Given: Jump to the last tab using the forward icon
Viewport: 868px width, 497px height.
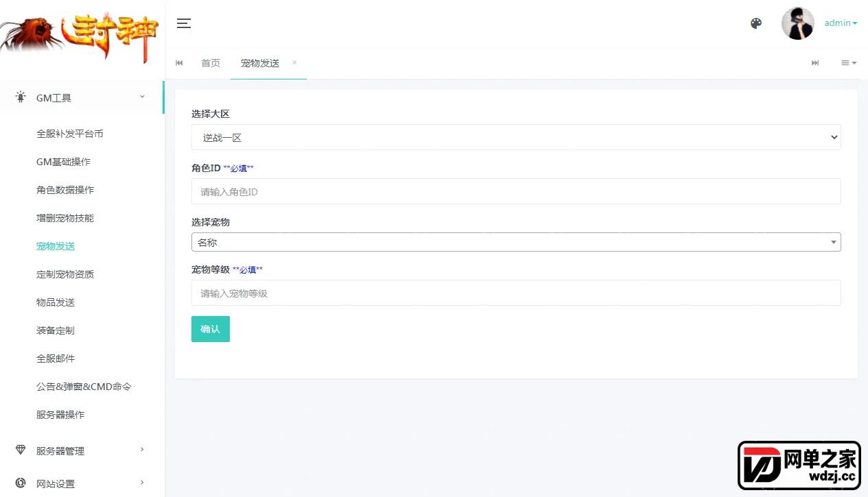Looking at the screenshot, I should (815, 63).
